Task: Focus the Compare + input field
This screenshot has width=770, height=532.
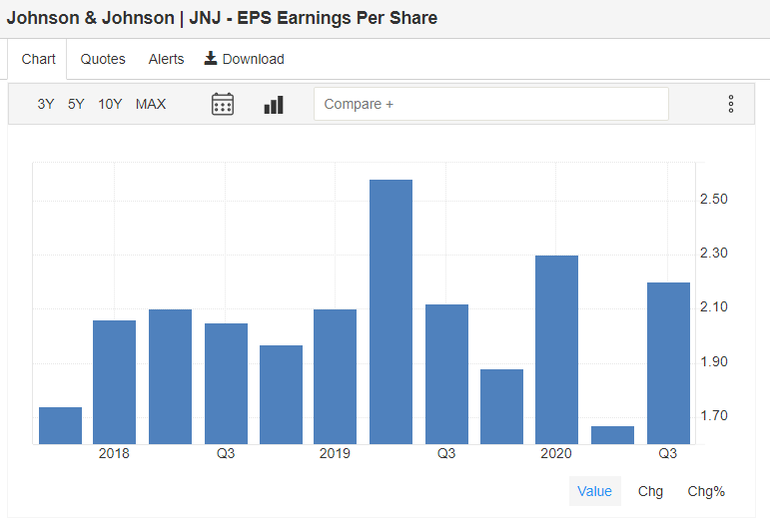Action: tap(491, 104)
